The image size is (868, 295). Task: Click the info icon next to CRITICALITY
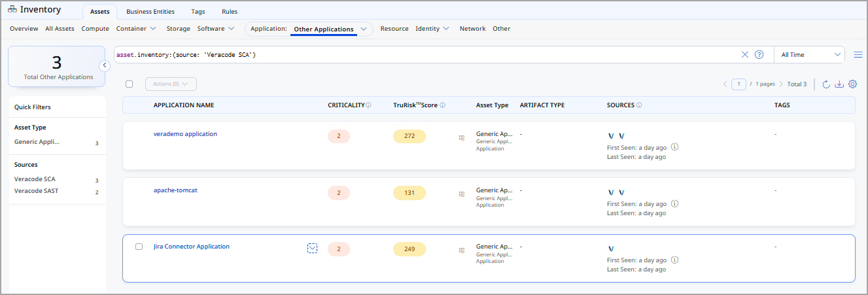click(368, 105)
